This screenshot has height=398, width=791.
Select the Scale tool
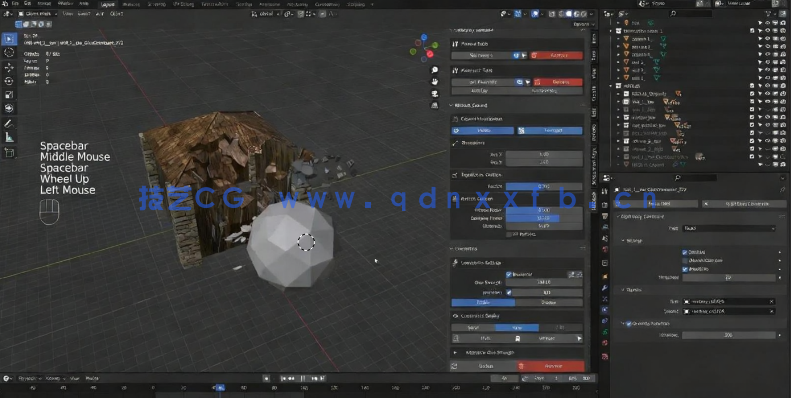point(9,94)
